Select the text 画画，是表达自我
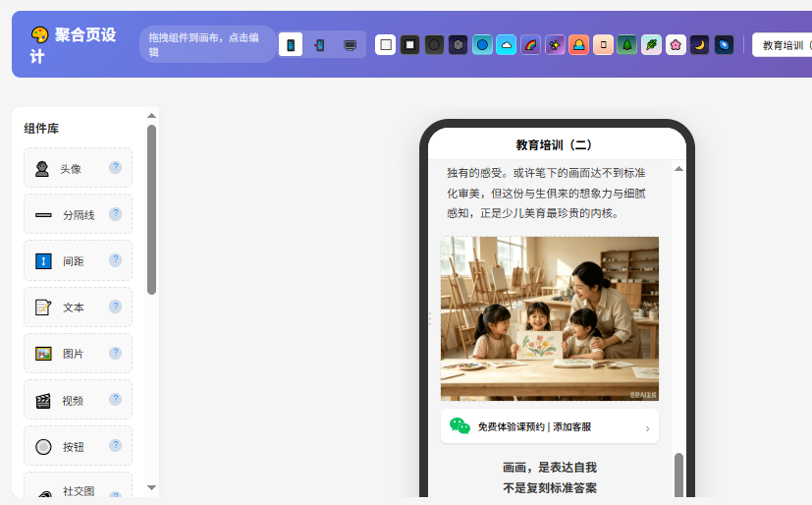This screenshot has height=505, width=812. [x=550, y=468]
